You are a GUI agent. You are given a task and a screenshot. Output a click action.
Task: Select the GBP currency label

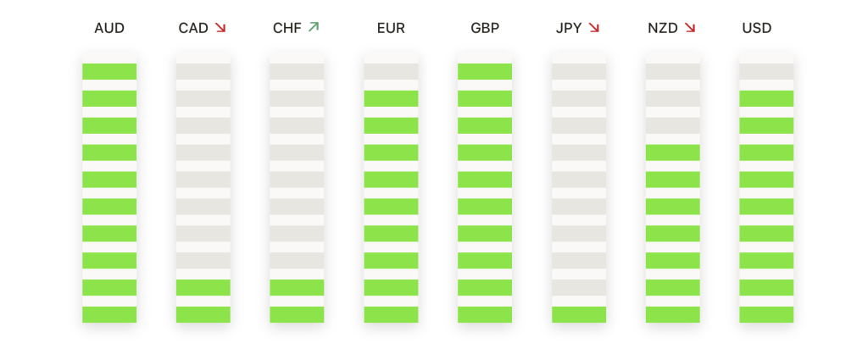click(485, 29)
